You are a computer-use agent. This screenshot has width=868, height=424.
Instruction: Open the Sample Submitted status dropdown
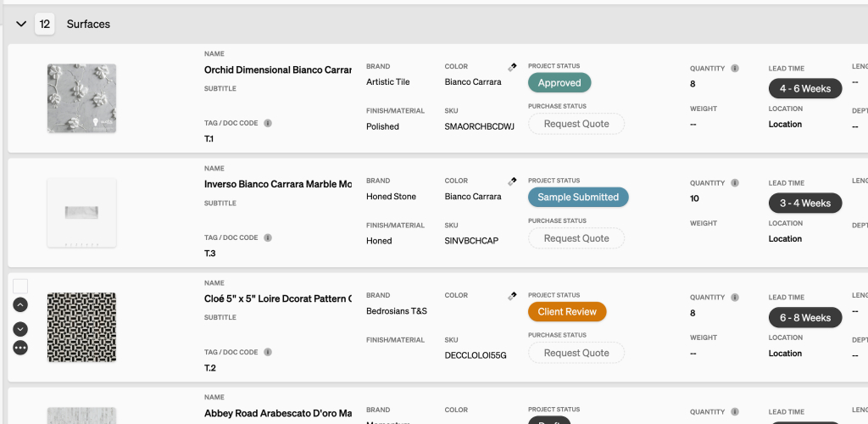578,197
